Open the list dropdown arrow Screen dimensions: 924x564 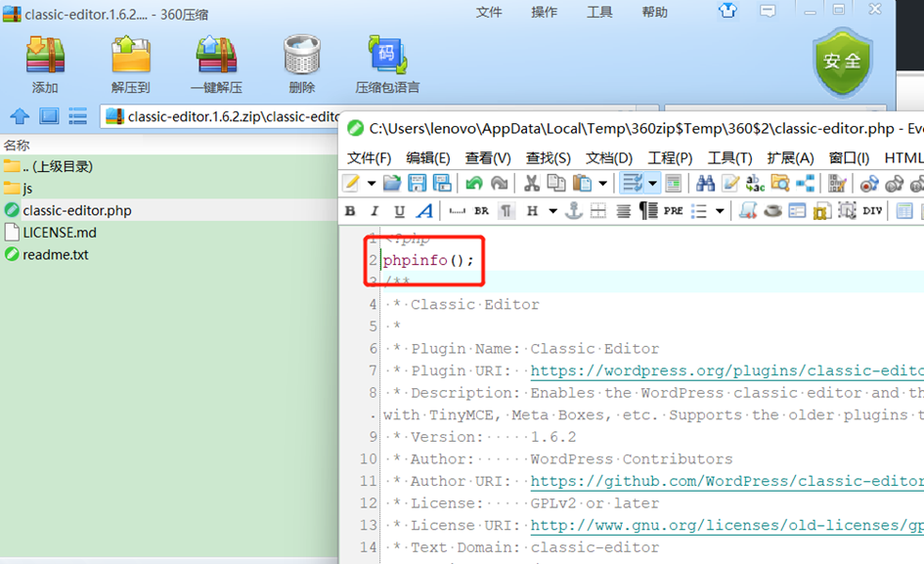(x=720, y=210)
